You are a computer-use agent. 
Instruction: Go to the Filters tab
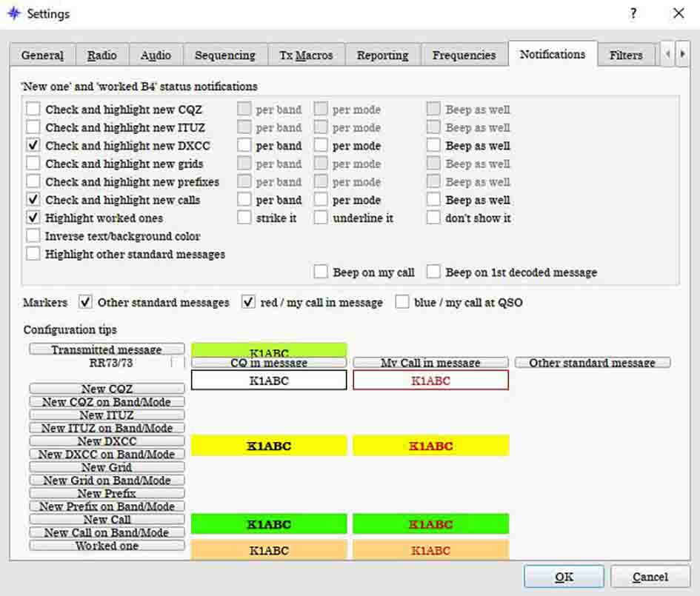pos(625,56)
